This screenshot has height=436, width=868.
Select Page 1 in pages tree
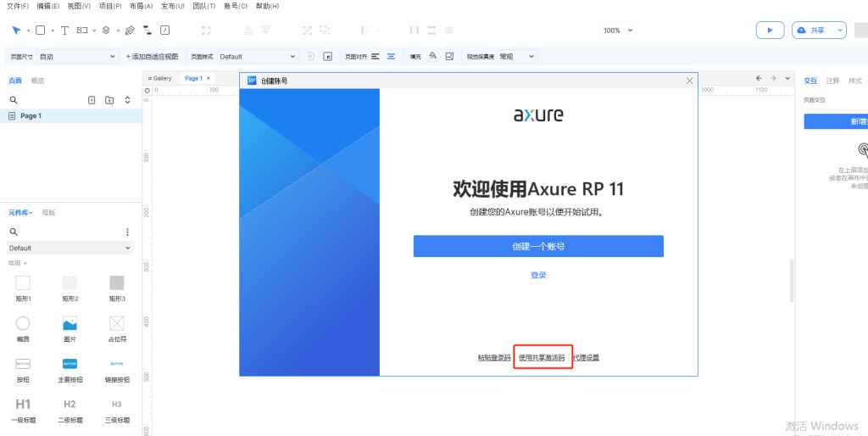31,115
